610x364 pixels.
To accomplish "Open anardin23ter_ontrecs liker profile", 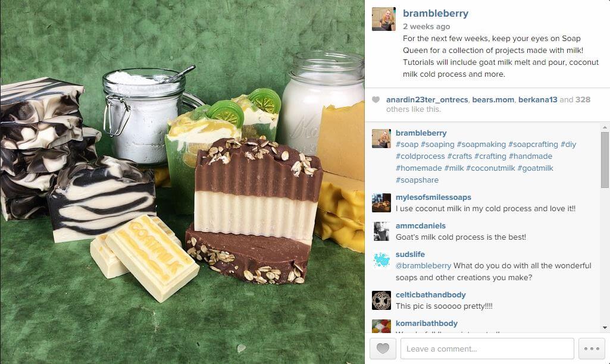I will [427, 99].
